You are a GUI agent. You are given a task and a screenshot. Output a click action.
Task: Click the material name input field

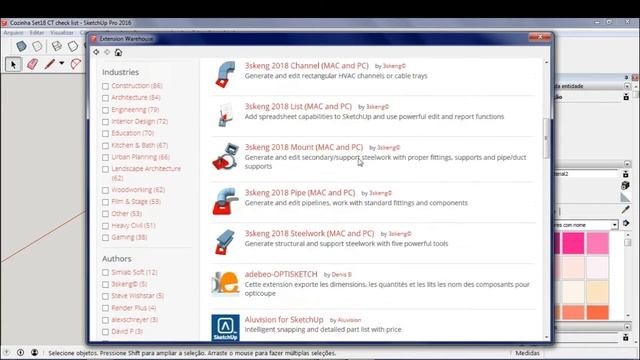click(x=586, y=174)
